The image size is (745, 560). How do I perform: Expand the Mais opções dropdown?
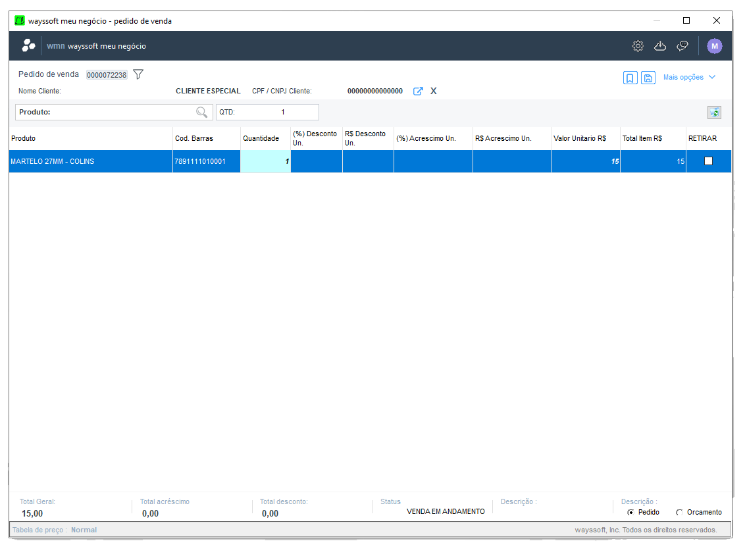pos(689,77)
